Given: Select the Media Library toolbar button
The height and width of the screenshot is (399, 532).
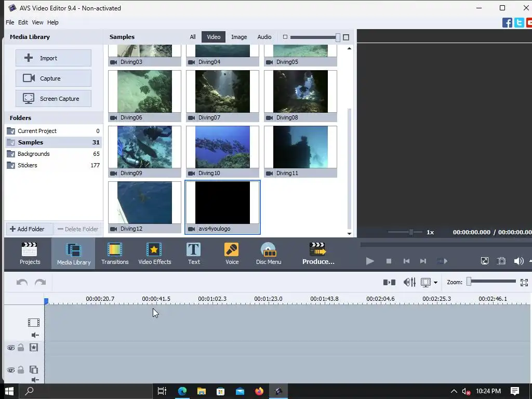Looking at the screenshot, I should pos(74,254).
